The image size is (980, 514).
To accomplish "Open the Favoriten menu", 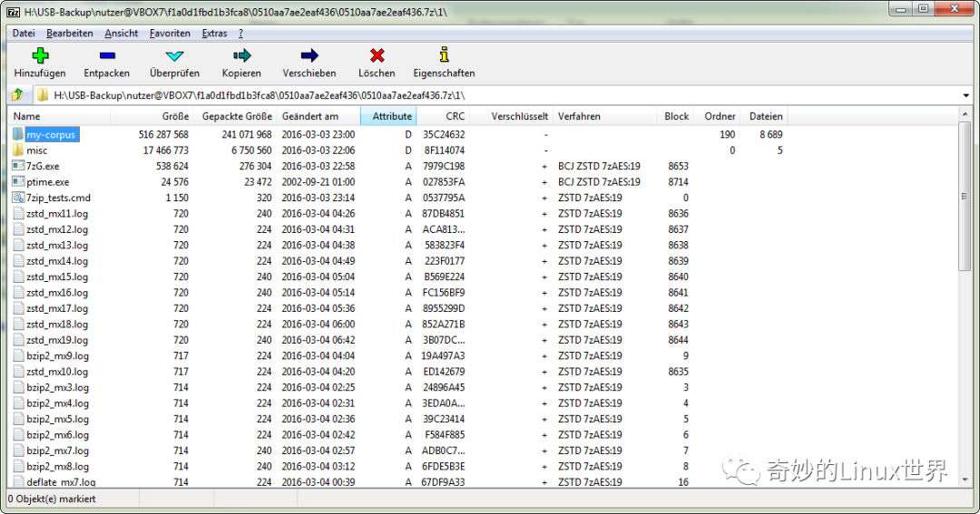I will 170,34.
